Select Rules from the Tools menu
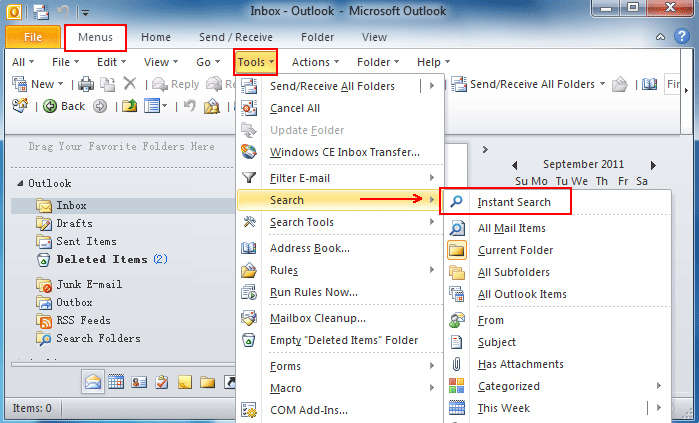The image size is (699, 423). pos(285,271)
